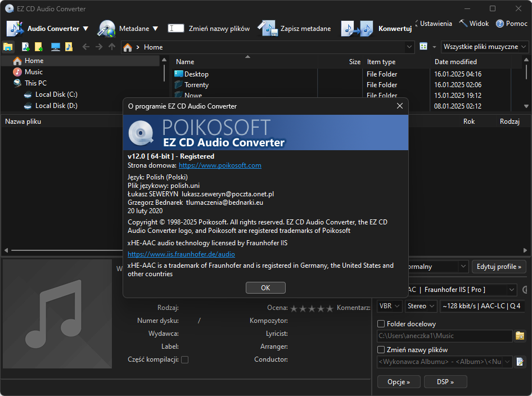The height and width of the screenshot is (396, 532).
Task: Click the Konwertuj convert icon
Action: point(357,29)
